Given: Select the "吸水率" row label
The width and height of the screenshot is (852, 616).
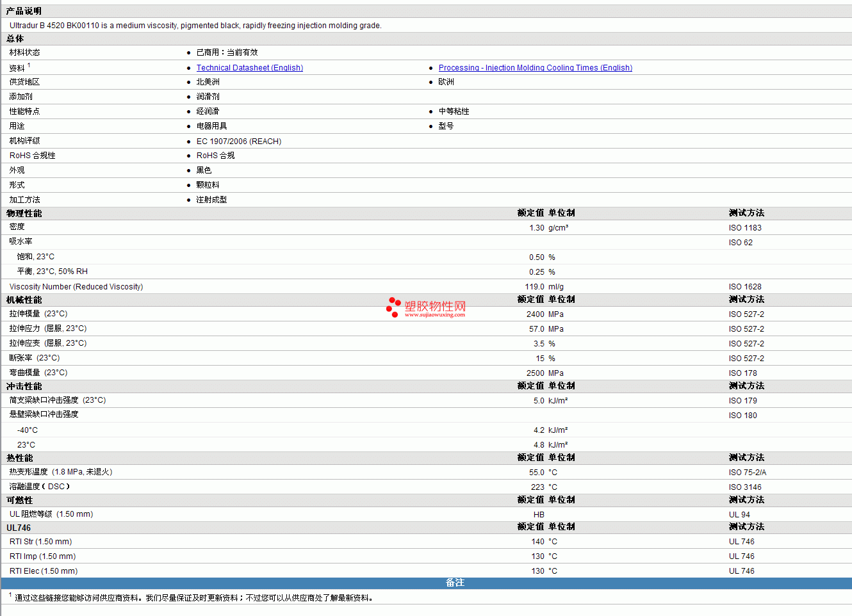Looking at the screenshot, I should (20, 241).
